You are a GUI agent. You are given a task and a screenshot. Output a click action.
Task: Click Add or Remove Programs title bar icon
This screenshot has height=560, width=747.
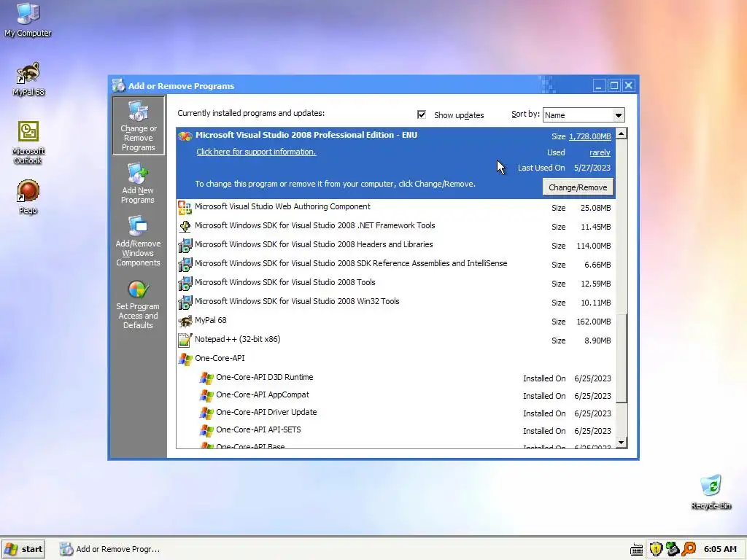coord(119,86)
